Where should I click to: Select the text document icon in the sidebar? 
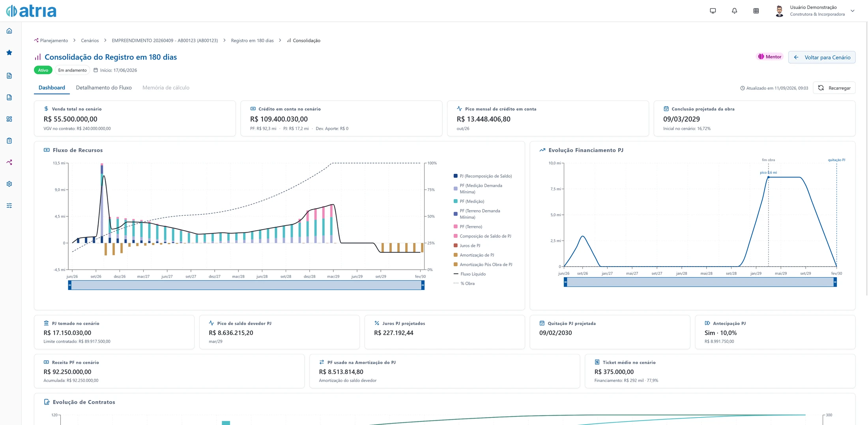[x=9, y=76]
